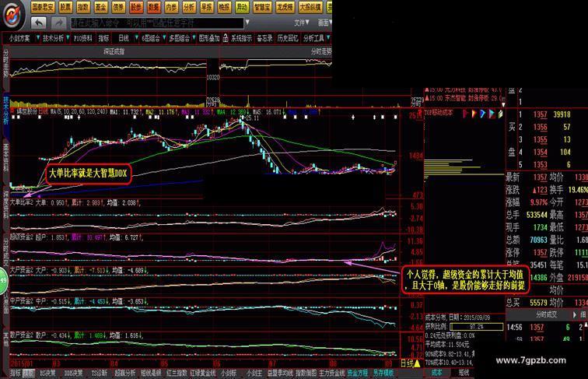588x379 pixels.
Task: Switch to the 主力资金线 bottom tab
Action: [332, 373]
